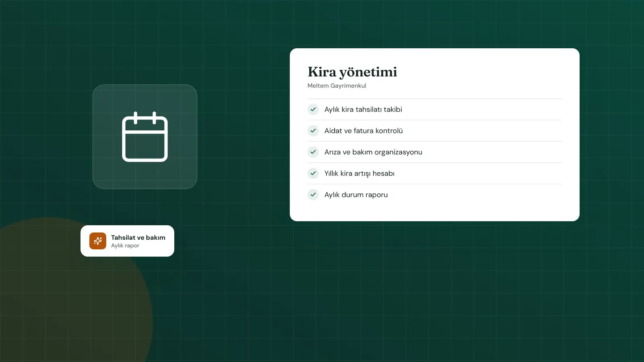Click Yıllık kira artışı hesabı text
The width and height of the screenshot is (644, 362).
[359, 173]
